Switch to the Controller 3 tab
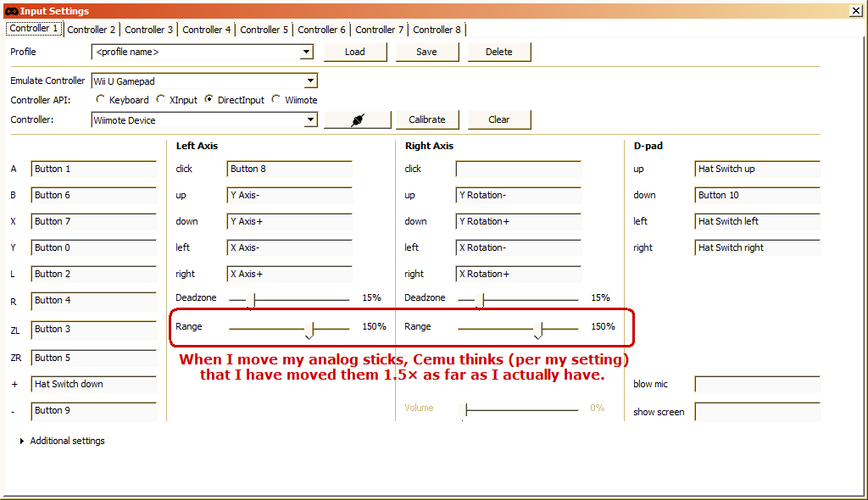 [x=149, y=30]
